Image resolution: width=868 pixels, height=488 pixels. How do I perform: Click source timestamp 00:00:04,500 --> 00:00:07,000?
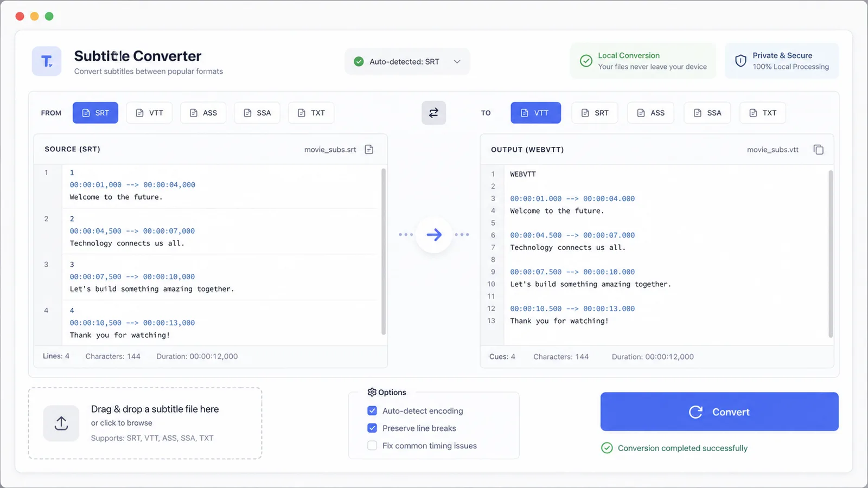click(x=132, y=231)
